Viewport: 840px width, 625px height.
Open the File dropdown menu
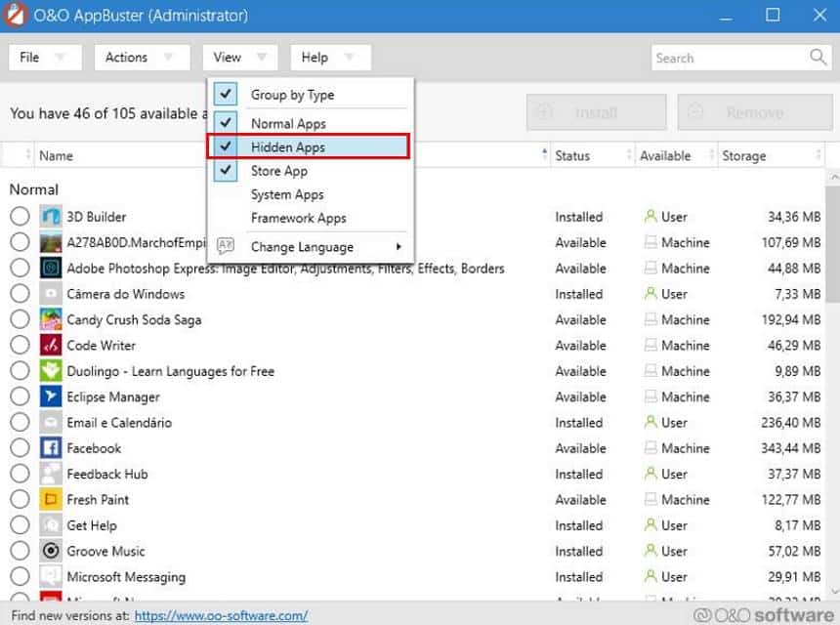click(45, 58)
